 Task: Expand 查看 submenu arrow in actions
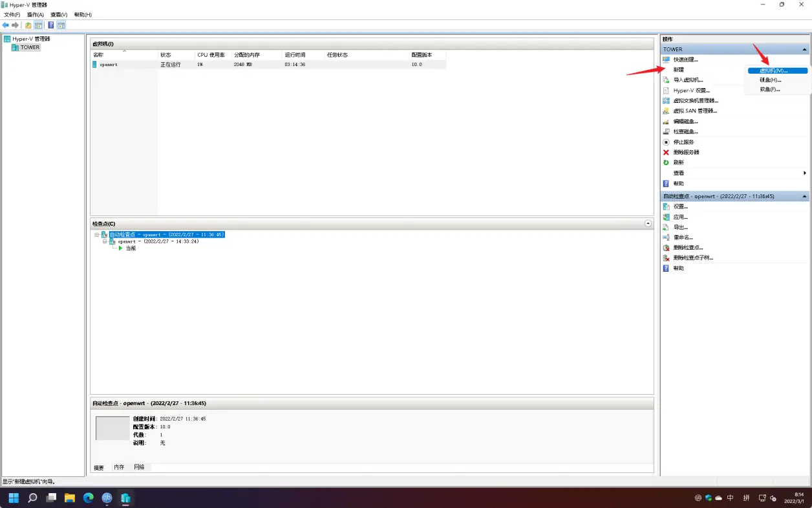[x=805, y=173]
